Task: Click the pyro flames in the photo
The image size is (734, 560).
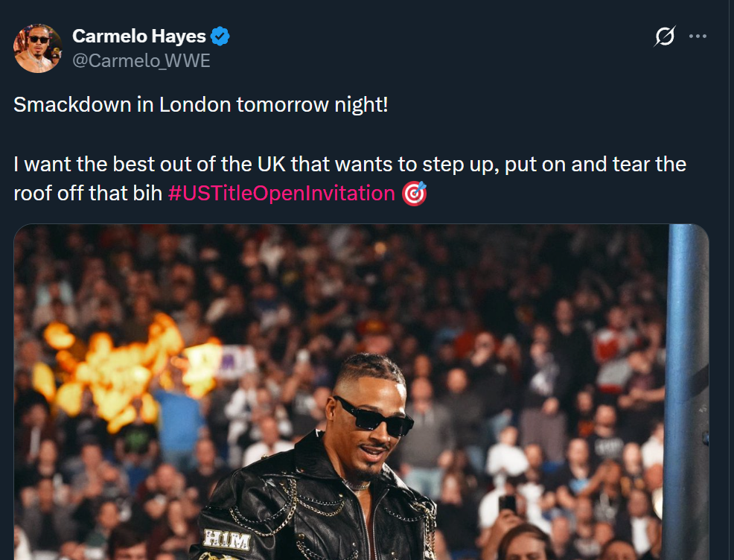Action: 127,370
